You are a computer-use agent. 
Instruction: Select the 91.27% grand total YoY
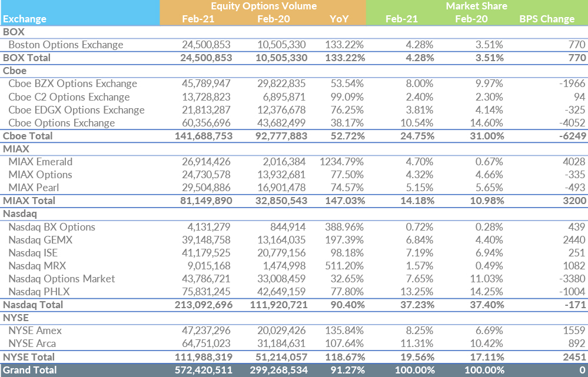click(348, 371)
